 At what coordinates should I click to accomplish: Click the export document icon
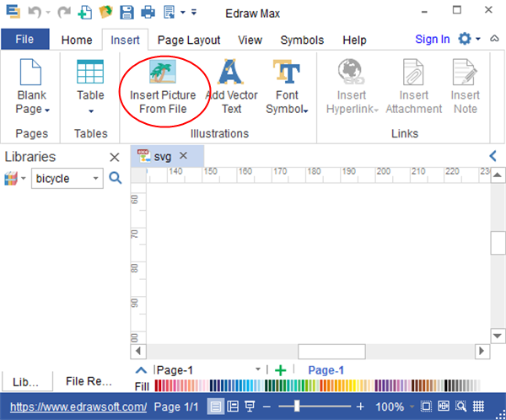tap(170, 13)
